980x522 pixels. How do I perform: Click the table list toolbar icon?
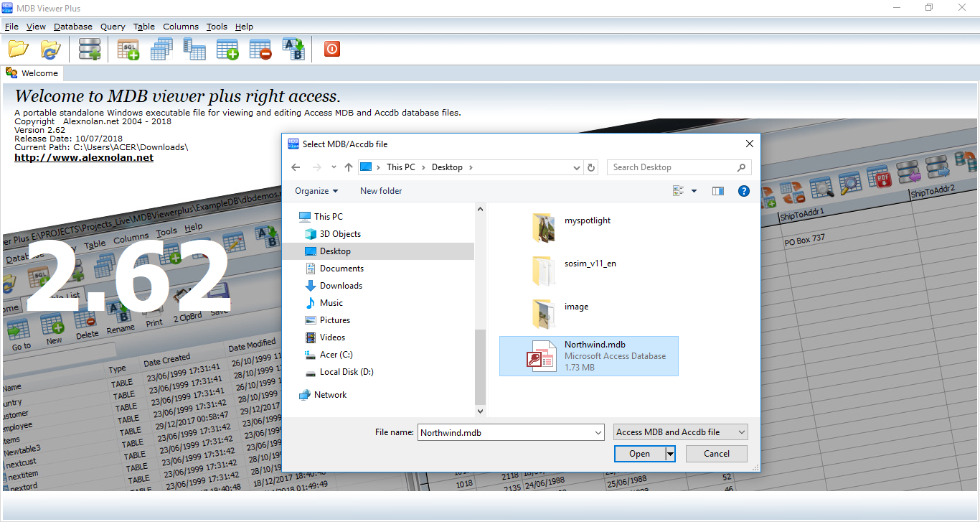point(161,49)
